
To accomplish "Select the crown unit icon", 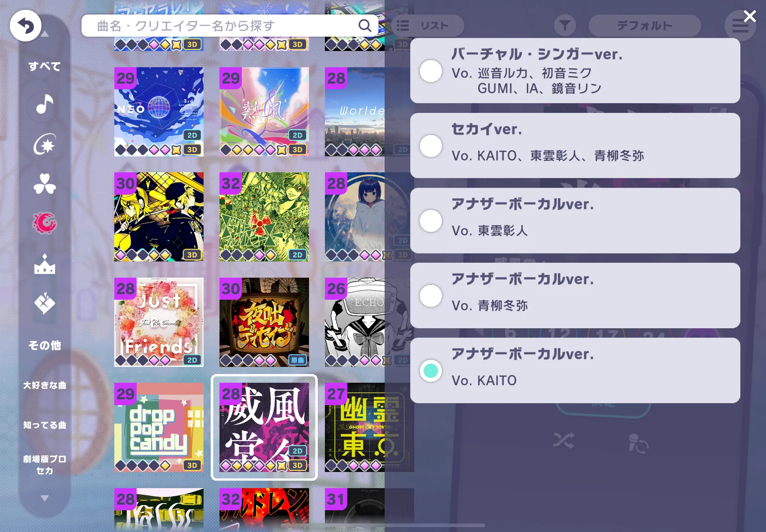I will point(44,264).
